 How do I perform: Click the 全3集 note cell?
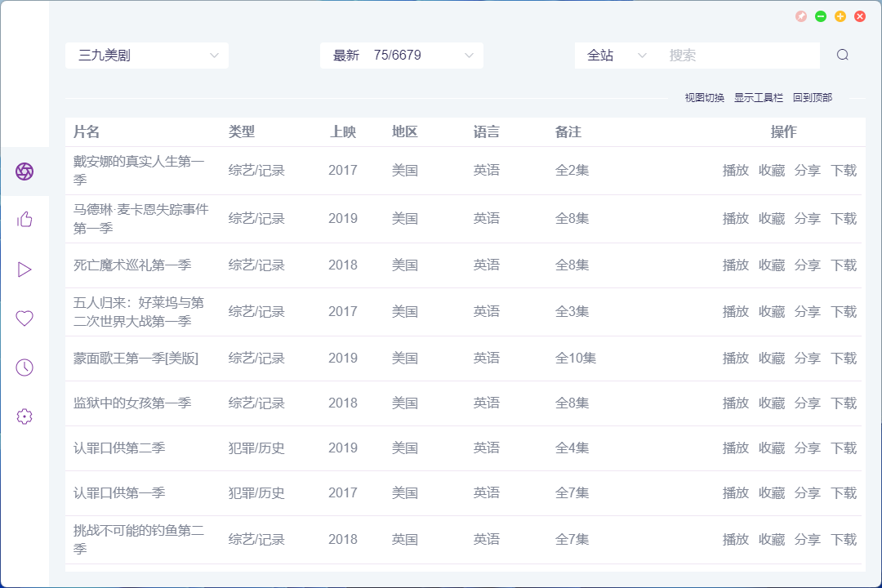(572, 312)
